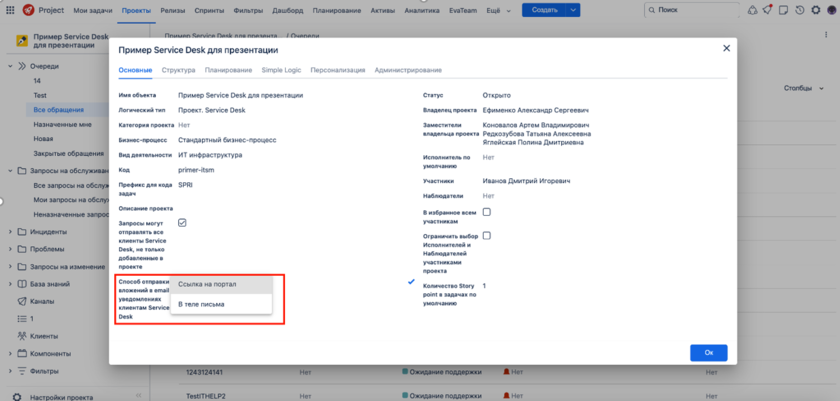
Task: Check the restrict executors and observers checkbox
Action: click(487, 236)
